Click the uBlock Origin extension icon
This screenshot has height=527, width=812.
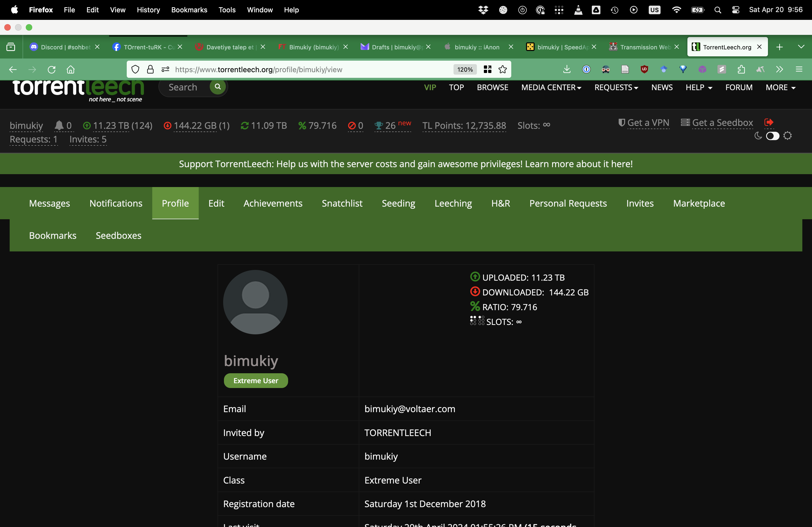point(644,69)
